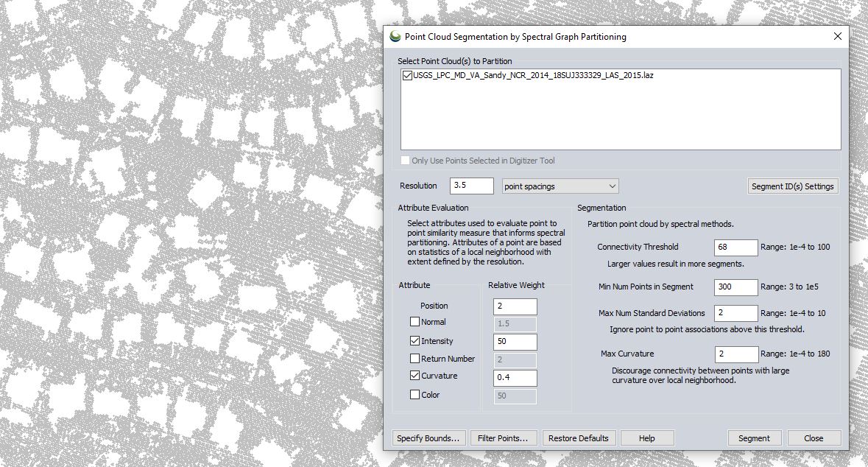This screenshot has width=868, height=467.
Task: Click Restore Defaults button
Action: (579, 438)
